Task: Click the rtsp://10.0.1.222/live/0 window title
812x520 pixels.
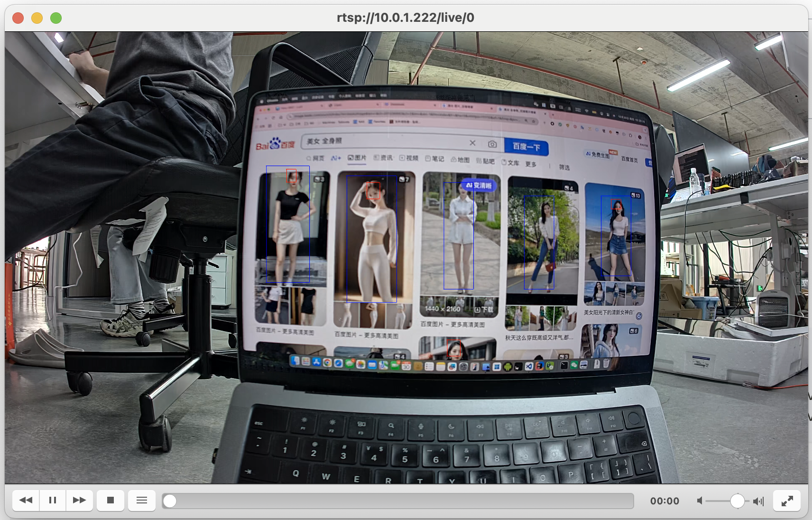Action: [x=406, y=18]
